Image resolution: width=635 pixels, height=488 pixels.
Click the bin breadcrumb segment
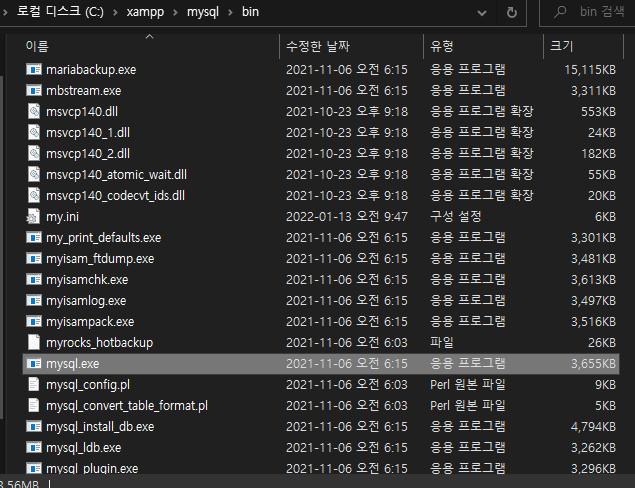pyautogui.click(x=250, y=12)
